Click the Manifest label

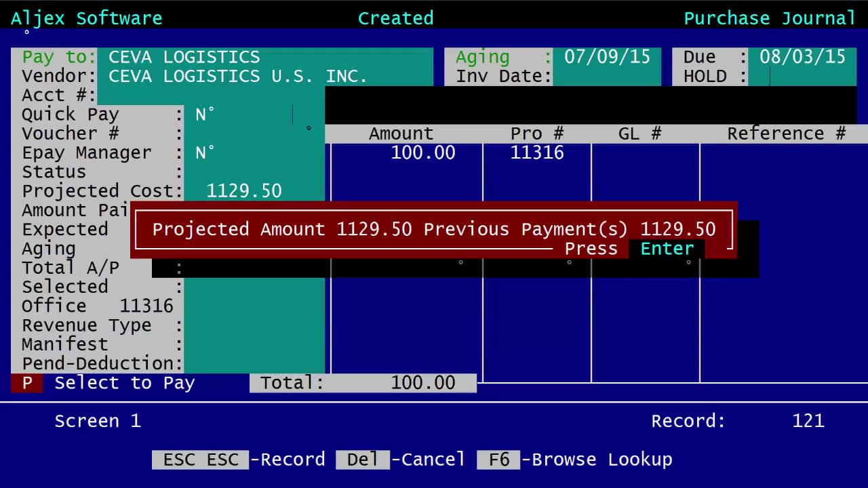[65, 344]
